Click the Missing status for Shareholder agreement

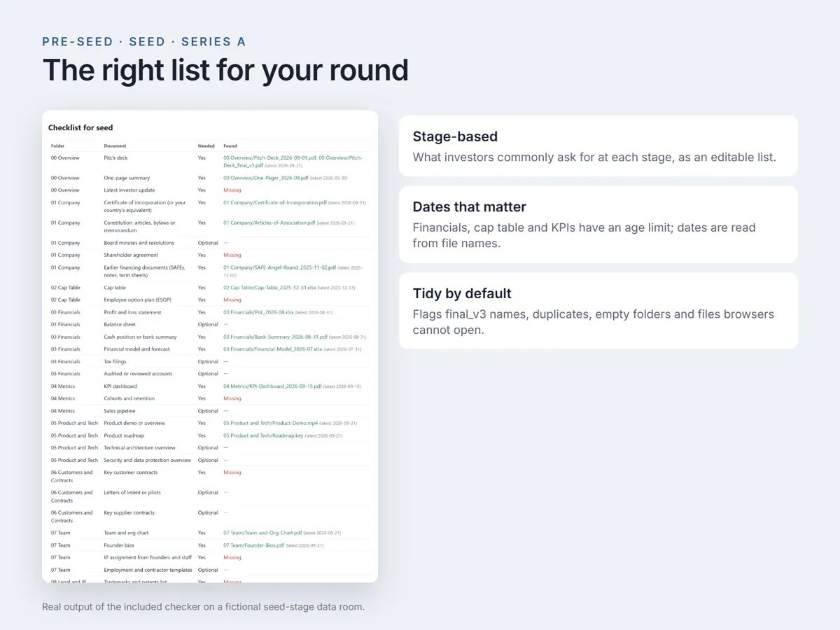click(232, 255)
